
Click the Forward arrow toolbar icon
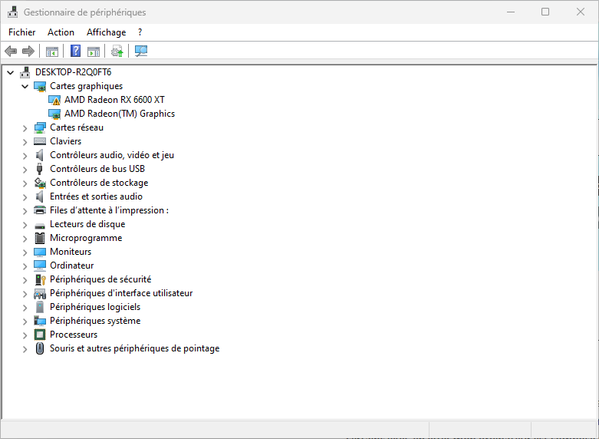(28, 51)
